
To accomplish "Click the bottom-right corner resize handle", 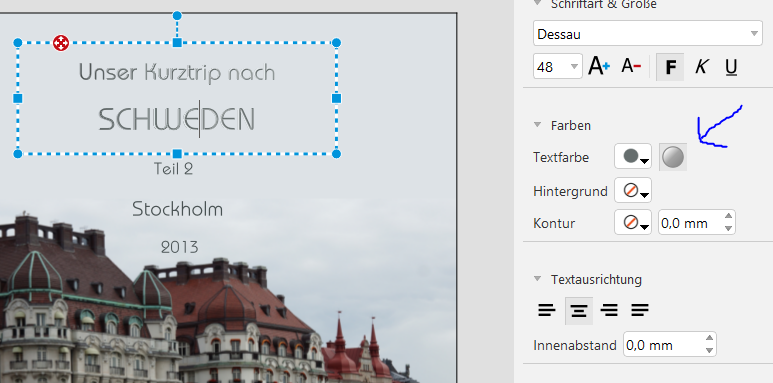I will [x=336, y=154].
